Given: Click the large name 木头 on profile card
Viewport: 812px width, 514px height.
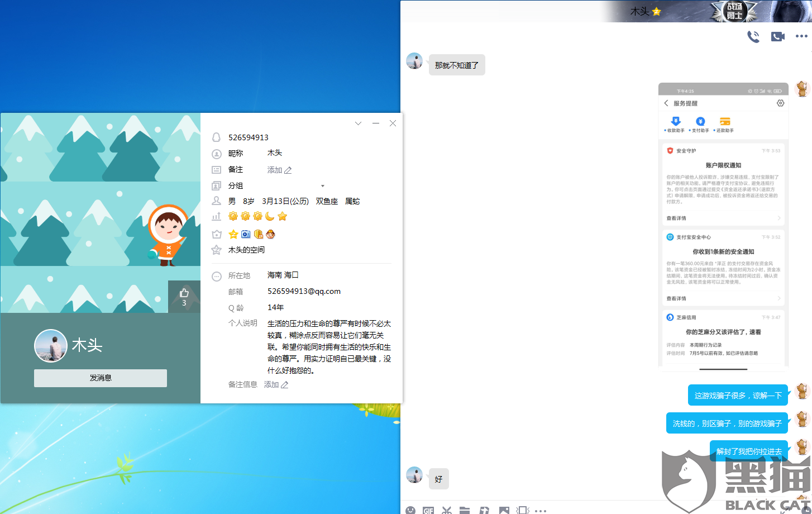Looking at the screenshot, I should pos(87,345).
